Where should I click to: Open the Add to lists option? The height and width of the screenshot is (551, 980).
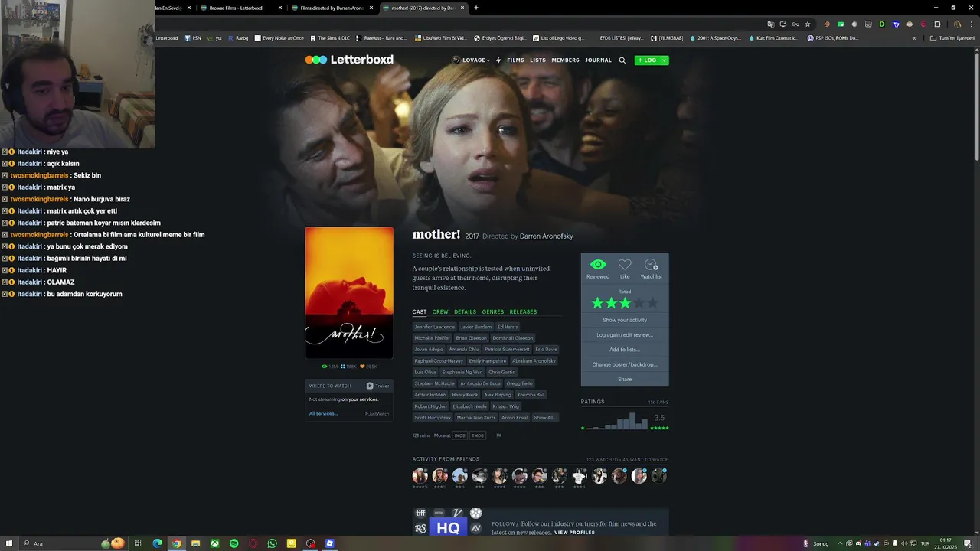click(625, 350)
